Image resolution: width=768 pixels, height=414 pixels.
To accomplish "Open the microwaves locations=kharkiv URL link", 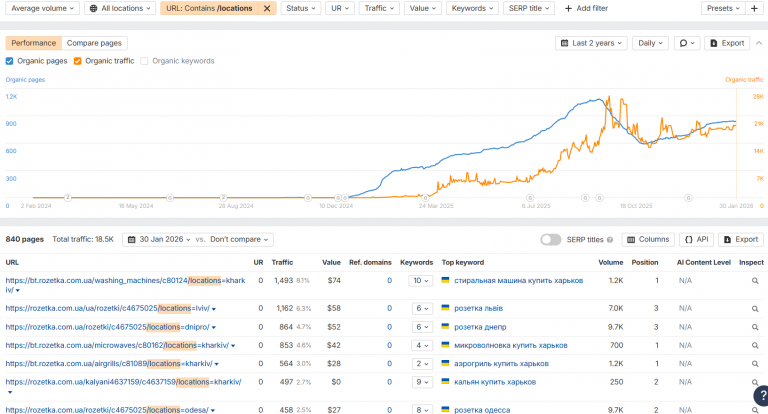I will point(117,345).
